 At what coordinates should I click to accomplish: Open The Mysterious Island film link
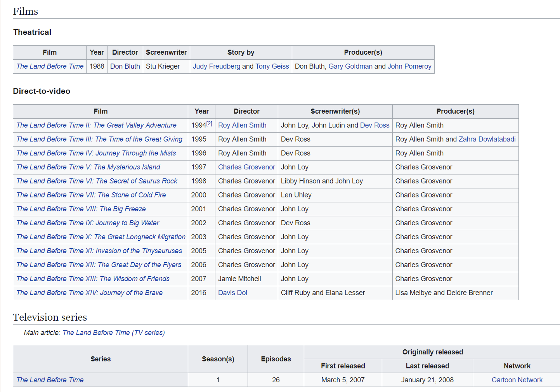point(88,167)
